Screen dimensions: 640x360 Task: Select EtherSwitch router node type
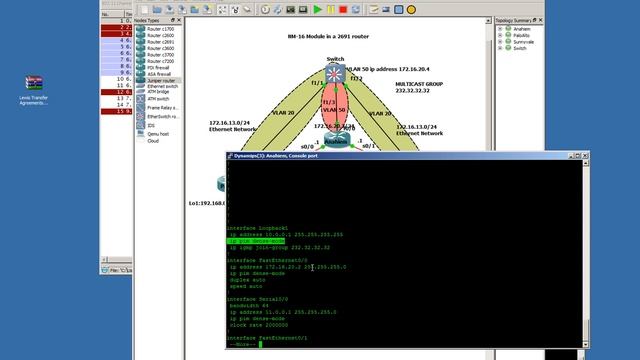pyautogui.click(x=158, y=117)
